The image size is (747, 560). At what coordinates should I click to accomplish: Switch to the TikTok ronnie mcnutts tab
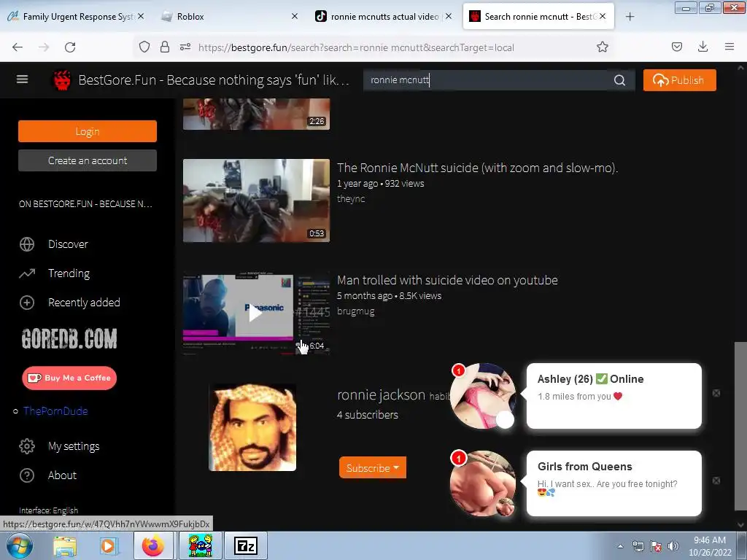384,17
